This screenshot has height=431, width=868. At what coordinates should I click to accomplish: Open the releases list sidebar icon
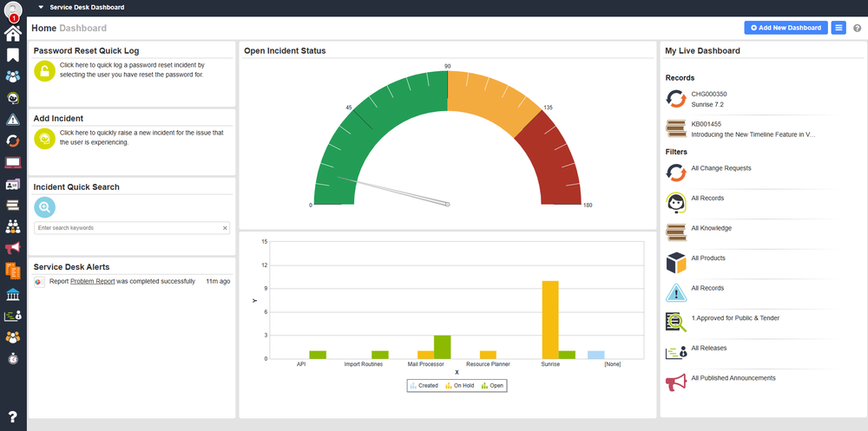pos(13,316)
